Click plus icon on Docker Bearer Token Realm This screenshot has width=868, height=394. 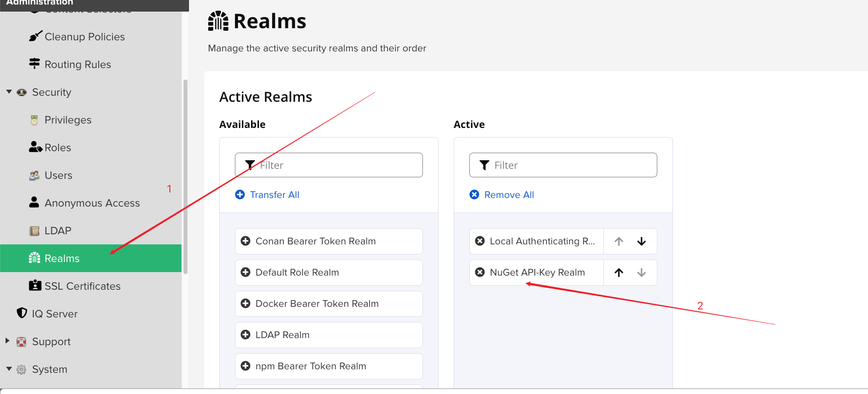pos(245,303)
